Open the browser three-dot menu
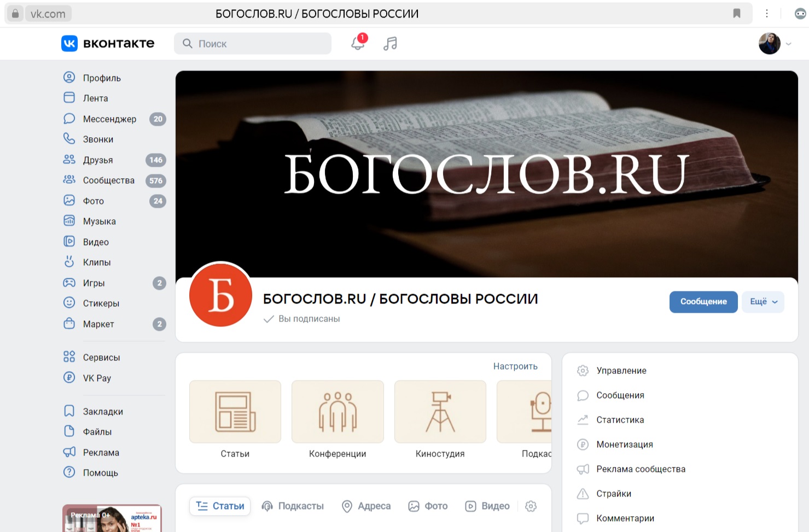Viewport: 809px width, 532px height. pos(767,14)
